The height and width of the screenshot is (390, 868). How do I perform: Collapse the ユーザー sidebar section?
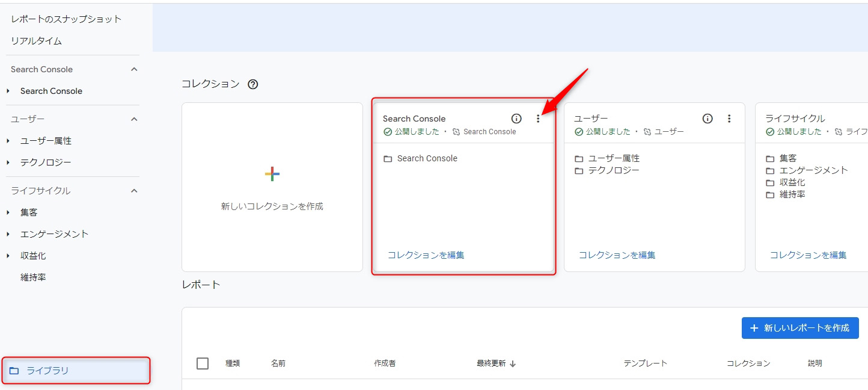click(134, 119)
